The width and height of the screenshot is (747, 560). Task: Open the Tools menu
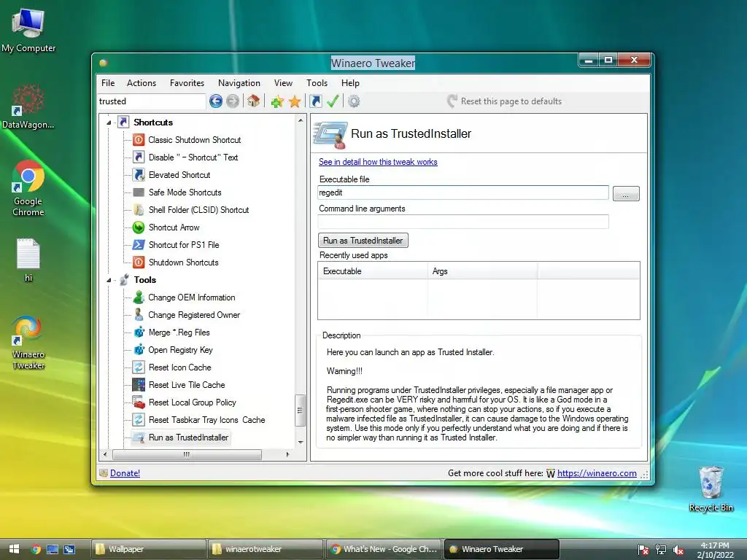(x=317, y=83)
